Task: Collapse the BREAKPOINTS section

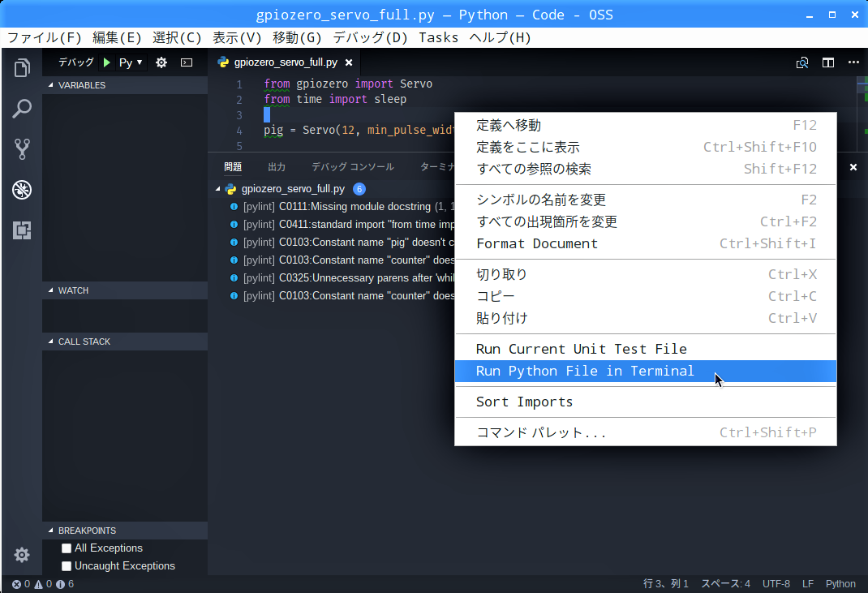Action: 125,531
